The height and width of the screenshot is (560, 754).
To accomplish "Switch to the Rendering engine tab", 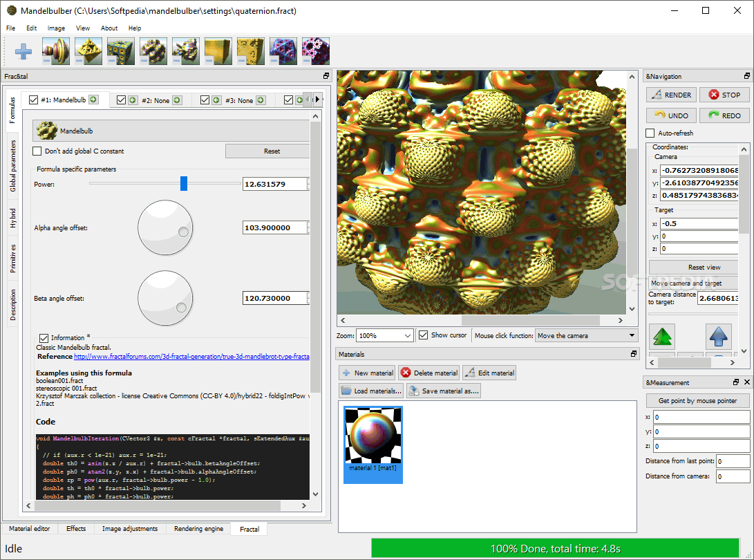I will point(198,529).
